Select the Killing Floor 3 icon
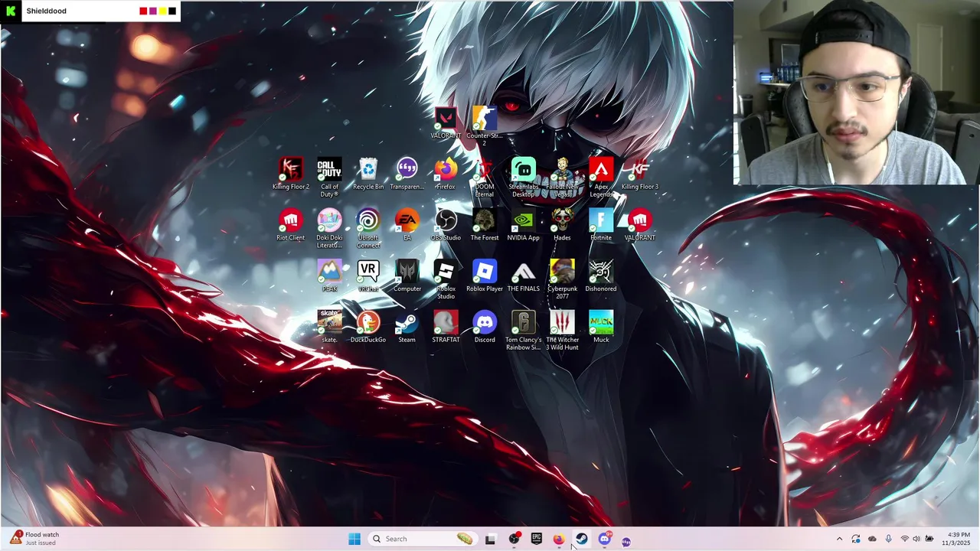 tap(640, 174)
